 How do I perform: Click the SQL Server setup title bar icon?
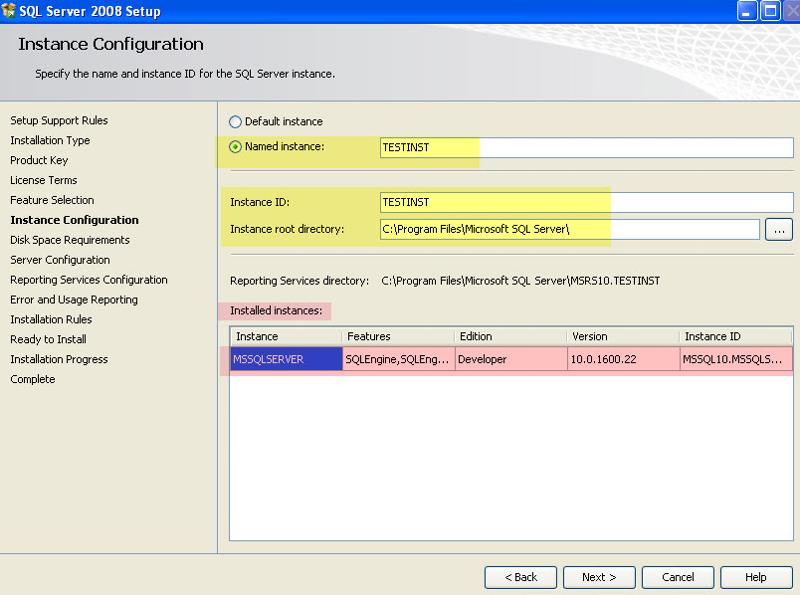click(x=8, y=10)
